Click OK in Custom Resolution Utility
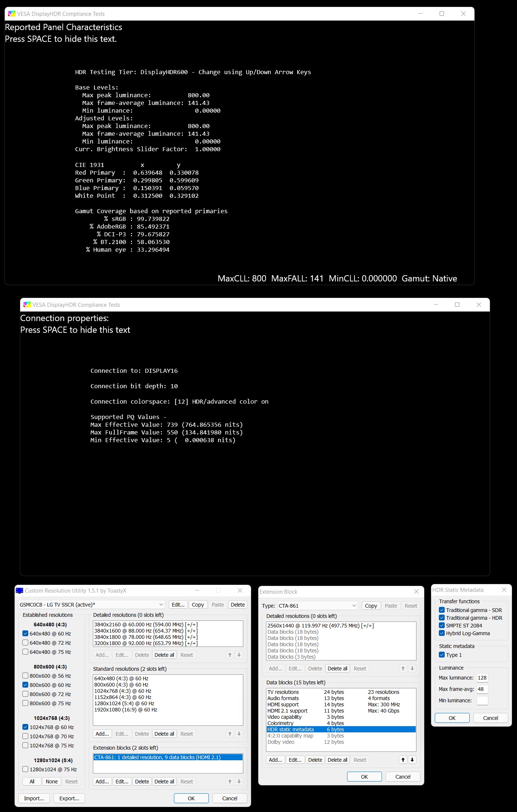This screenshot has height=812, width=517. coord(191,798)
